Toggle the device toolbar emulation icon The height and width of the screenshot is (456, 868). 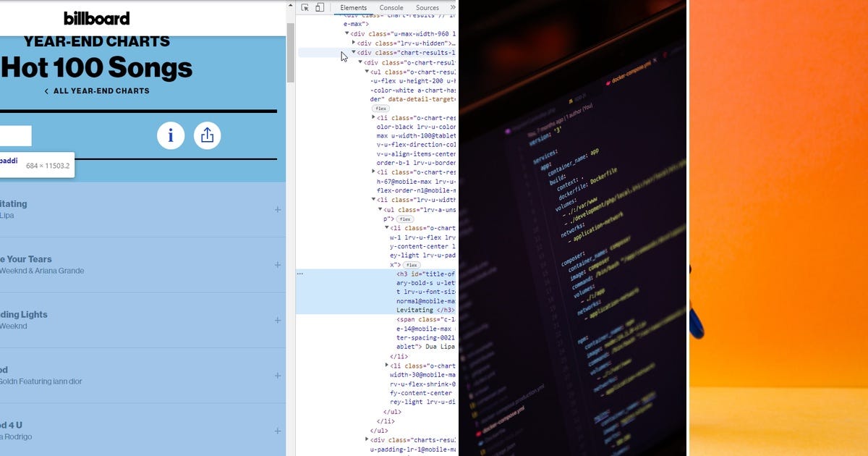pyautogui.click(x=319, y=7)
